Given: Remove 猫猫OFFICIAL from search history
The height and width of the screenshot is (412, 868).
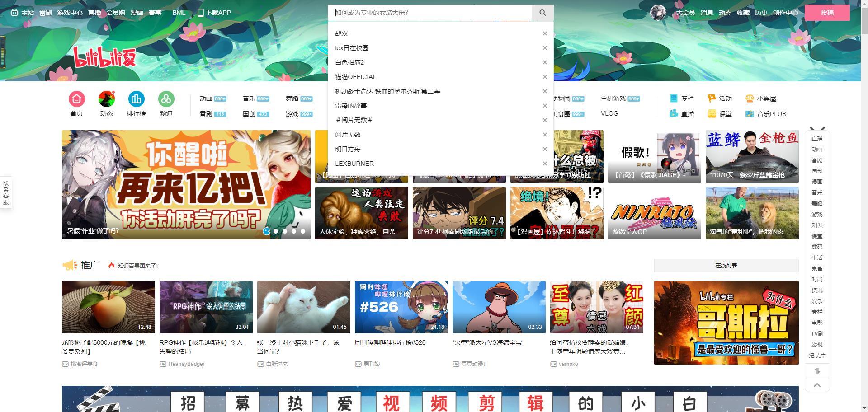Looking at the screenshot, I should (545, 77).
